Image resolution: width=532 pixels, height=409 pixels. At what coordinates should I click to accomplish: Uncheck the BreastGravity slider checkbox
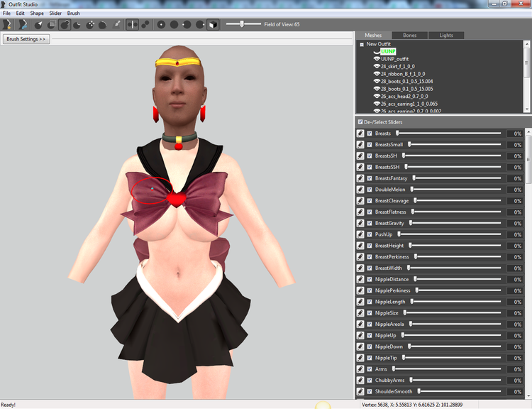(x=370, y=223)
